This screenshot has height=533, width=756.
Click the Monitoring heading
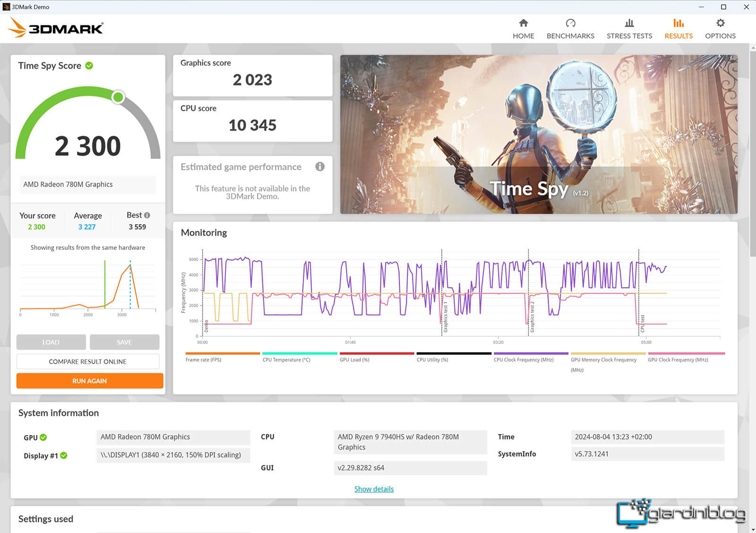pyautogui.click(x=204, y=233)
